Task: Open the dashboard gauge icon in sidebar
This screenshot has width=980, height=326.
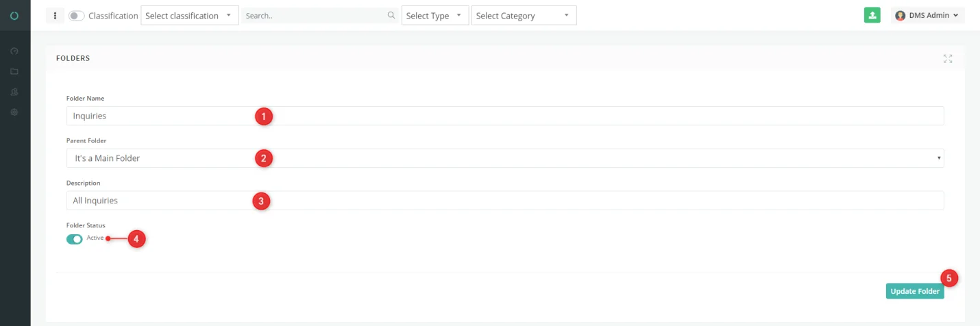Action: (x=14, y=51)
